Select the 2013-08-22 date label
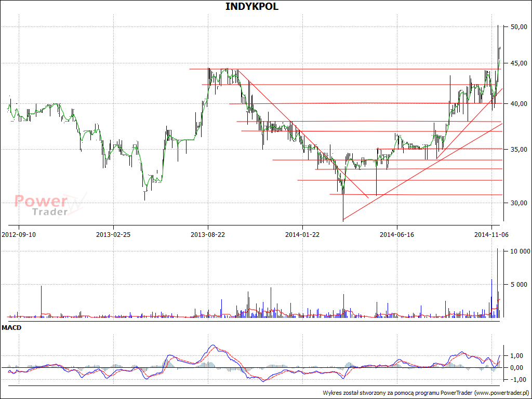 pyautogui.click(x=208, y=234)
